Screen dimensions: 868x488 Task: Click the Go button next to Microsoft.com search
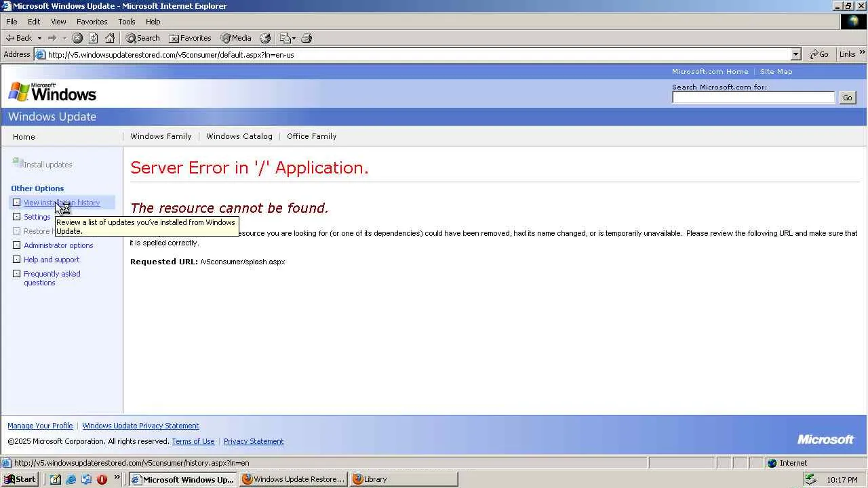[x=847, y=98]
